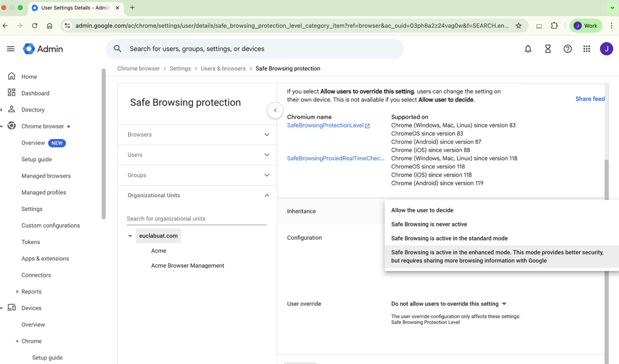Open Managed profiles in sidebar
Screen dimensions: 619x364
click(44, 192)
